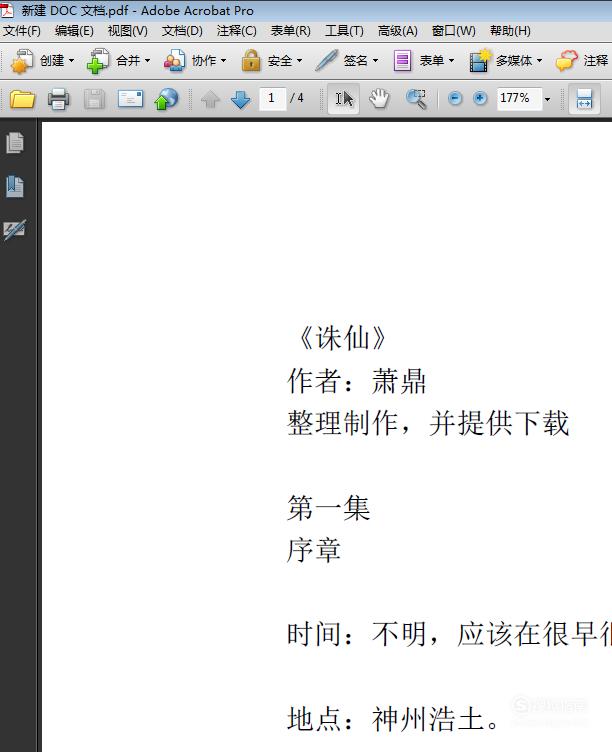Expand the Multimedia (多媒体) dropdown arrow
Viewport: 612px width, 752px height.
point(540,61)
